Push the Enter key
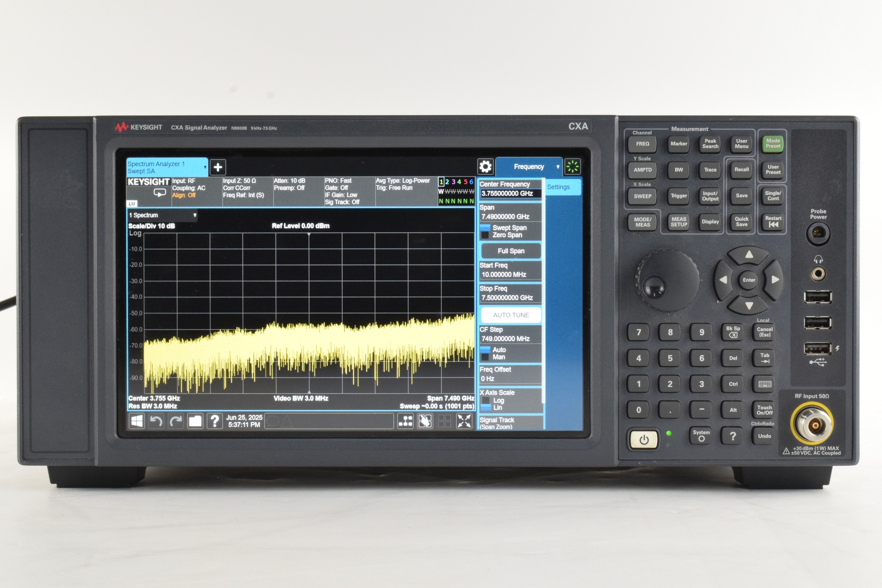The height and width of the screenshot is (588, 882). [x=749, y=280]
